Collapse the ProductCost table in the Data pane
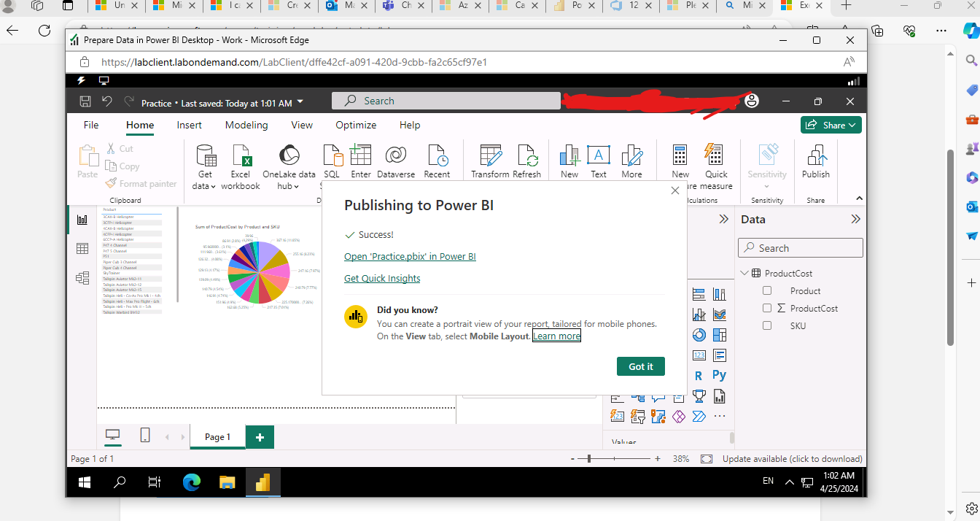The width and height of the screenshot is (980, 521). pyautogui.click(x=744, y=272)
